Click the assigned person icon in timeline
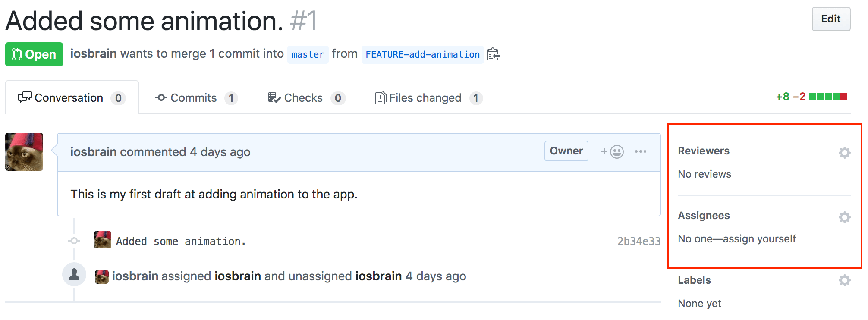This screenshot has height=320, width=868. [74, 274]
